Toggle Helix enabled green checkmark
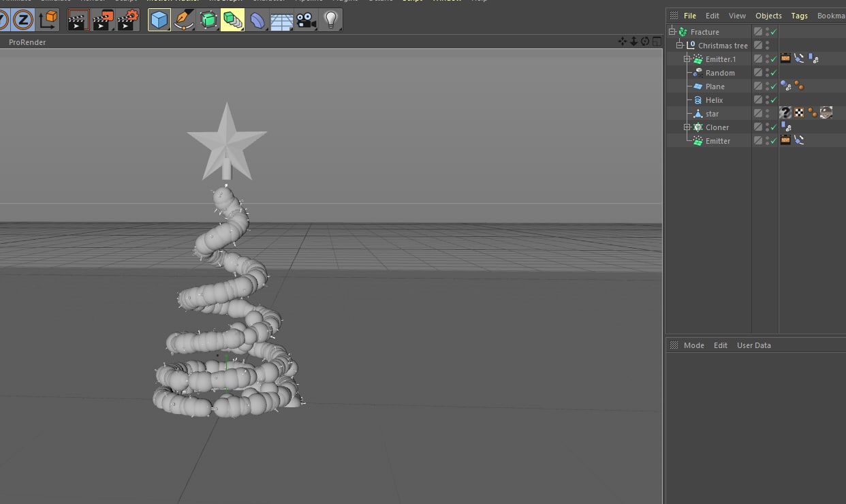 point(774,100)
